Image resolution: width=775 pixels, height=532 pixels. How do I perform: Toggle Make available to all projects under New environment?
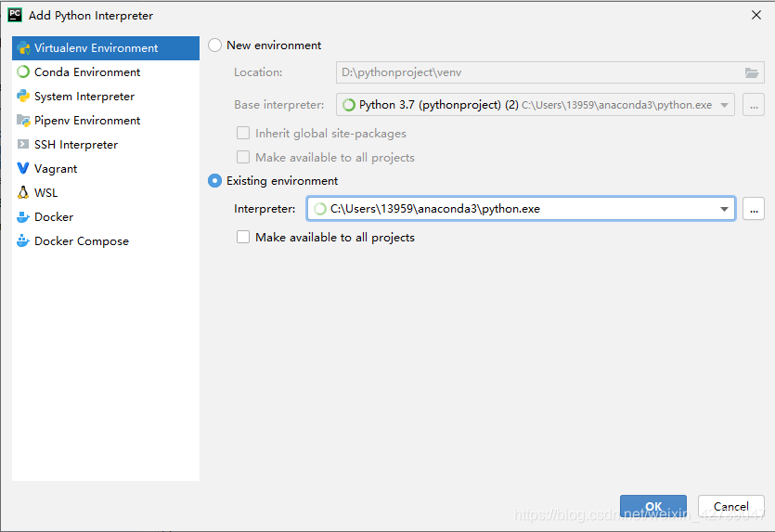pos(243,157)
